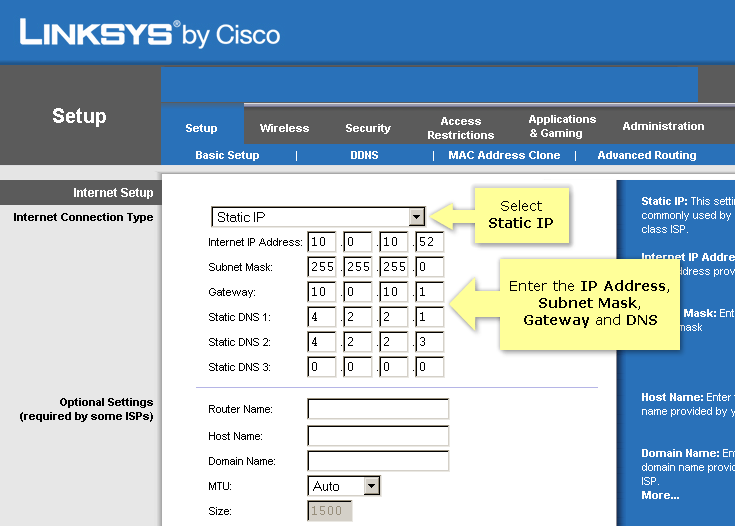Open Advanced Routing subtab
735x526 pixels.
(647, 155)
